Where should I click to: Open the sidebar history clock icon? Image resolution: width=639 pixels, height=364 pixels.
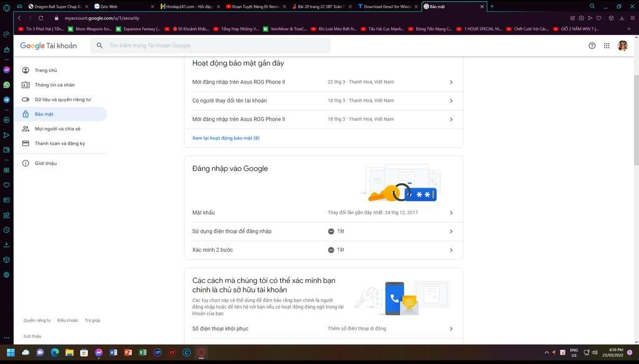[6, 230]
